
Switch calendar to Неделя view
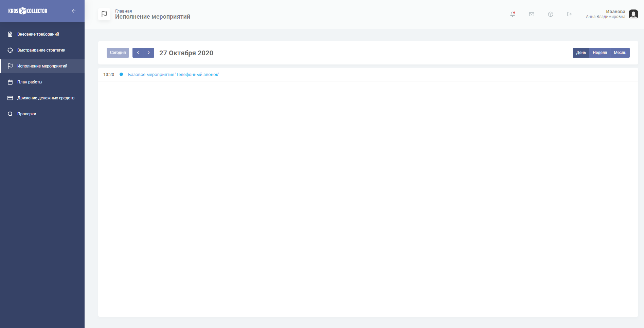tap(600, 53)
